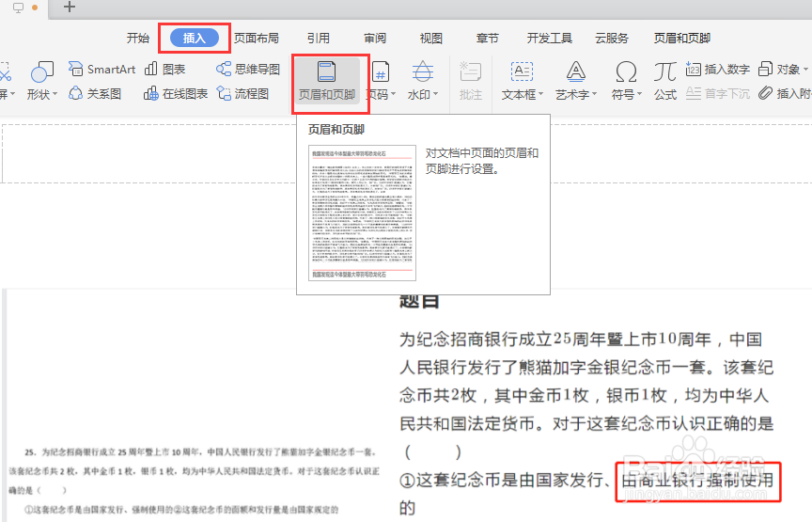The width and height of the screenshot is (812, 522).
Task: Open the 开始 ribbon tab
Action: pyautogui.click(x=138, y=39)
